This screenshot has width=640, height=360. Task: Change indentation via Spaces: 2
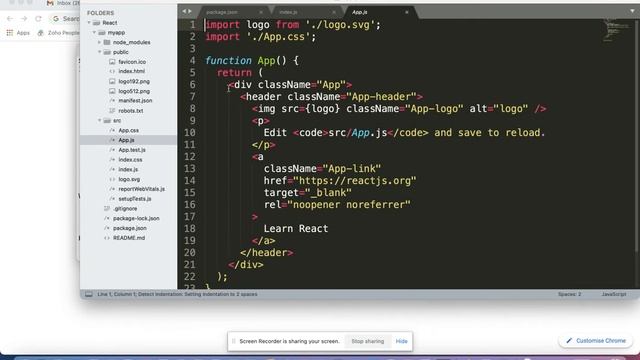[x=569, y=294]
